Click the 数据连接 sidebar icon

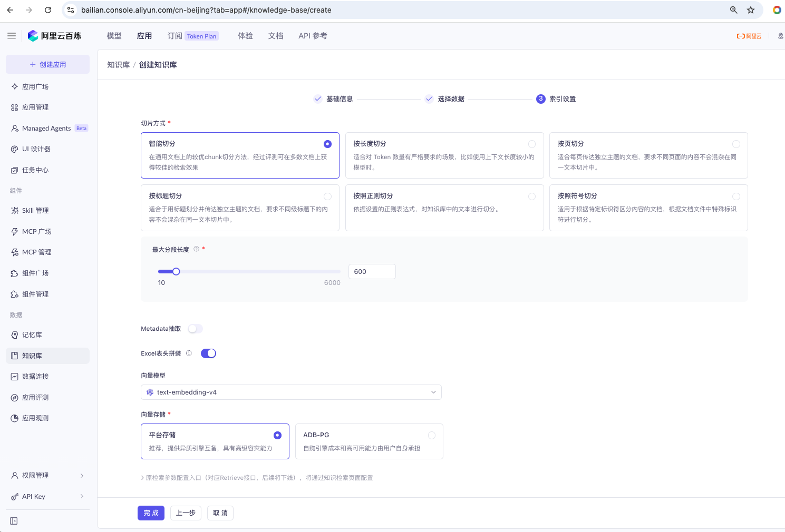pyautogui.click(x=15, y=377)
